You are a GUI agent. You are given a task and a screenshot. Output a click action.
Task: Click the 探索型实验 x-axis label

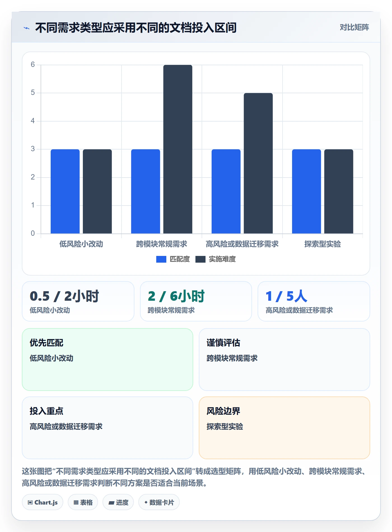point(323,244)
